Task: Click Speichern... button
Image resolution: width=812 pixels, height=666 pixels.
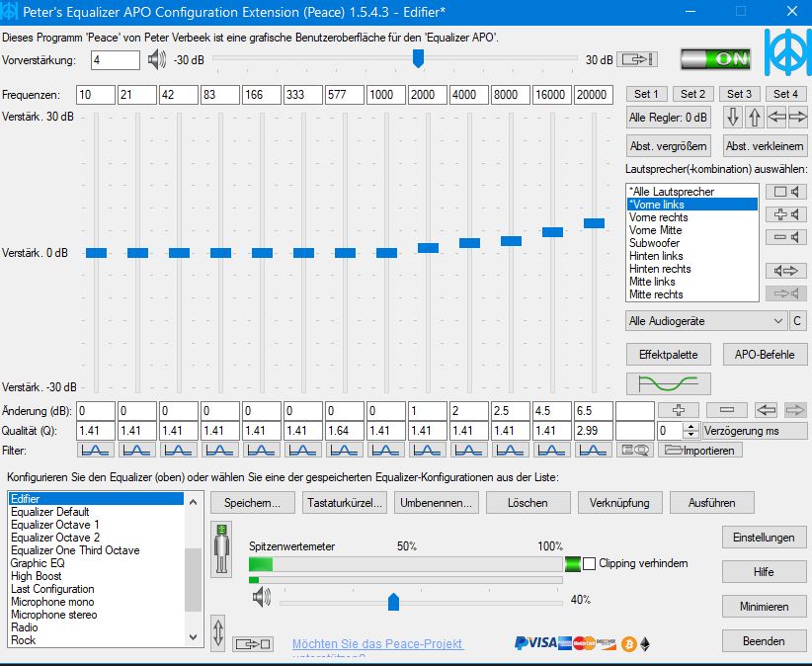Action: (x=252, y=503)
